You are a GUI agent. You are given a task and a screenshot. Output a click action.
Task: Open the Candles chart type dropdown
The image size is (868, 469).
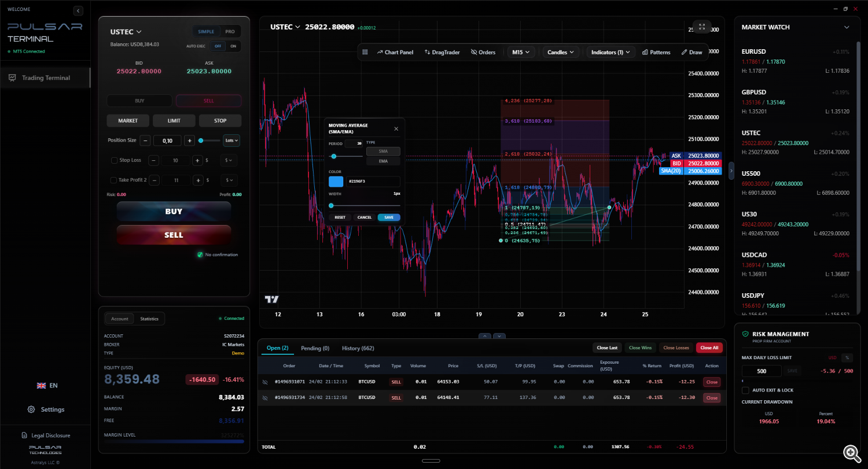click(561, 52)
